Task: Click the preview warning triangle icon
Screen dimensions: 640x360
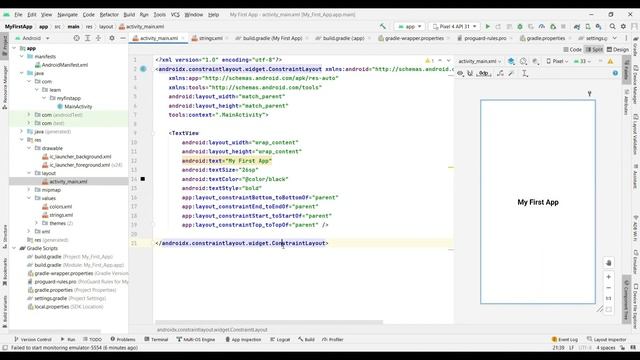Action: 611,61
